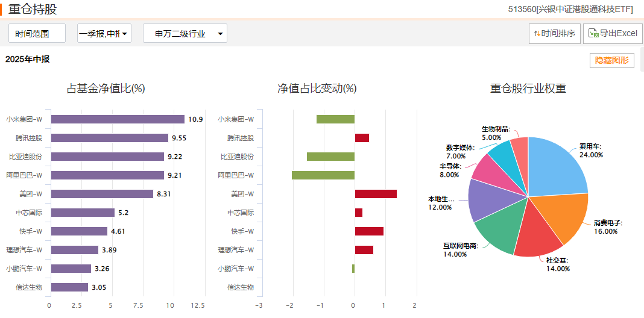The image size is (644, 318).
Task: Click the 数字媒体: 7.00% pie label
Action: [x=460, y=151]
